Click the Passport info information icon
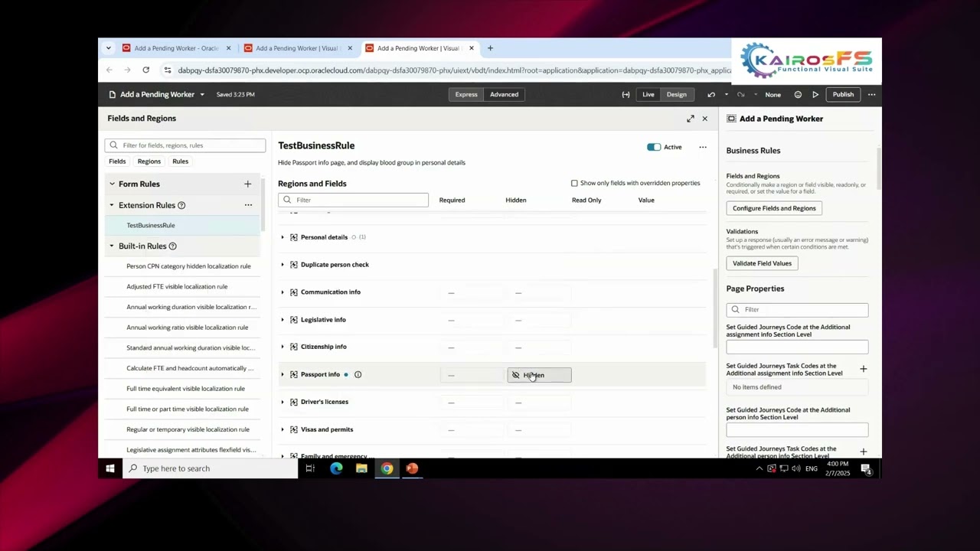 pos(358,374)
